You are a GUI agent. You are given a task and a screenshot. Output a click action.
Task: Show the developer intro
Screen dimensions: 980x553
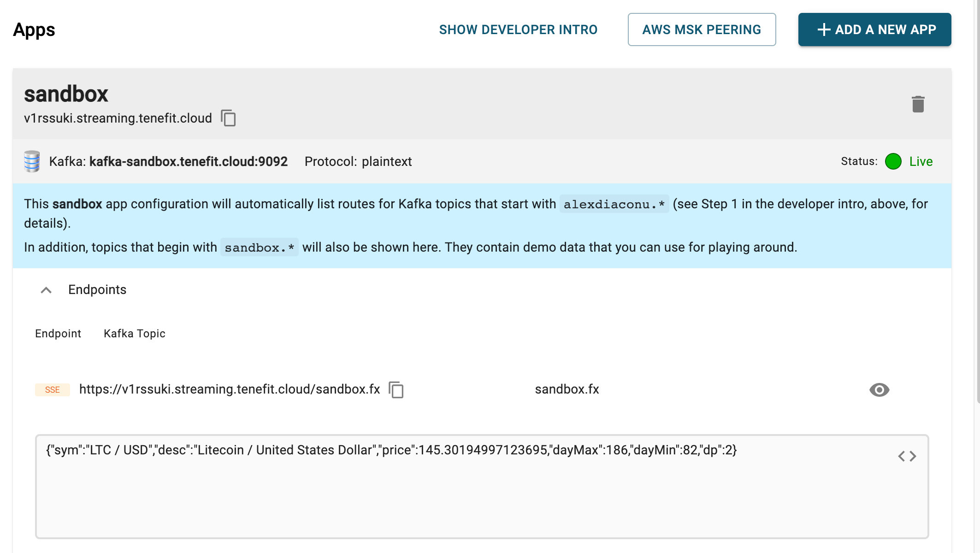click(518, 29)
